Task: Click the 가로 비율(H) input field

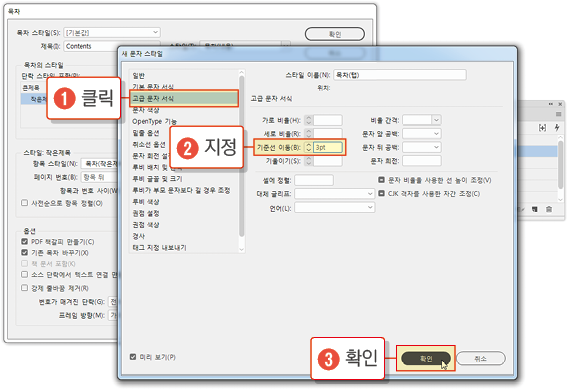Action: click(328, 120)
